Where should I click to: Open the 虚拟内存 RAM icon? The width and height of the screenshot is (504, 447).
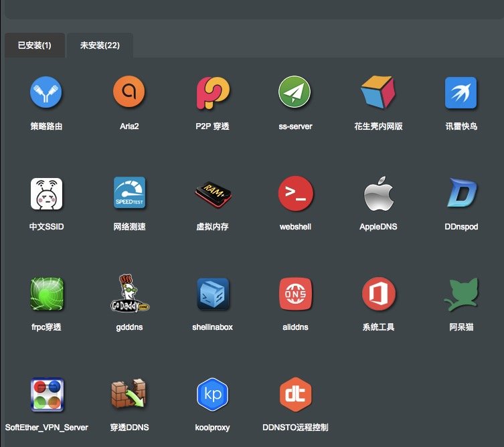click(213, 195)
